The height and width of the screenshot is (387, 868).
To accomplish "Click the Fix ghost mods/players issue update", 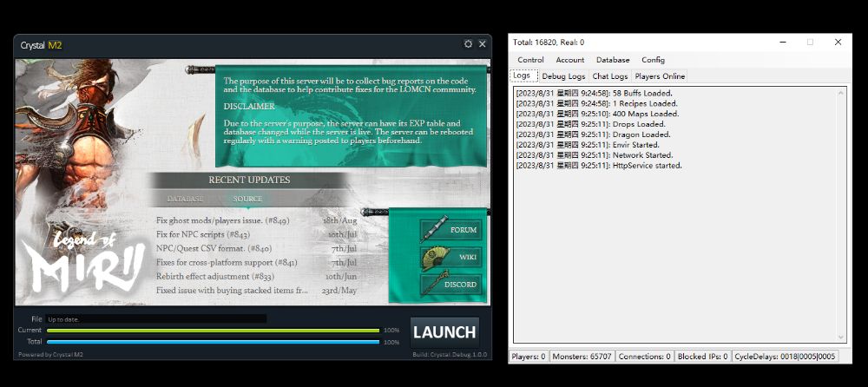I will point(223,221).
